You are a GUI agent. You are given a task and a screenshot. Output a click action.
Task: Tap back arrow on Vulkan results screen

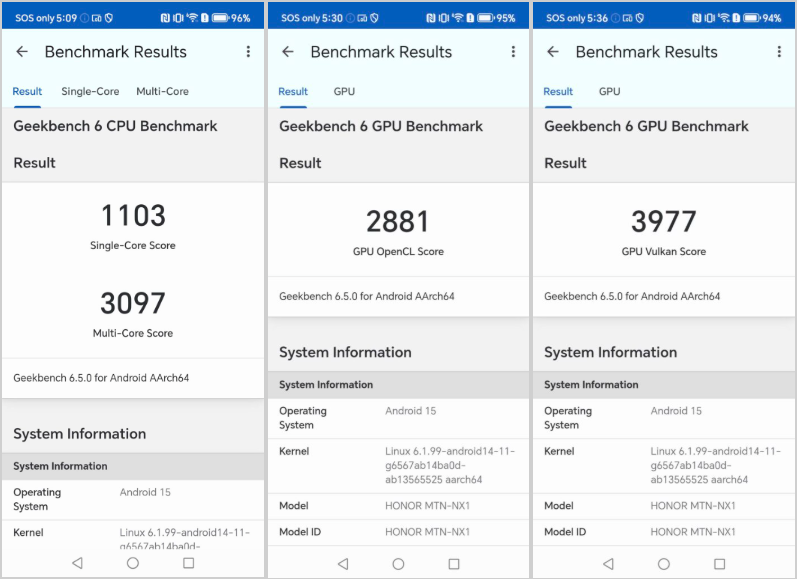coord(553,52)
